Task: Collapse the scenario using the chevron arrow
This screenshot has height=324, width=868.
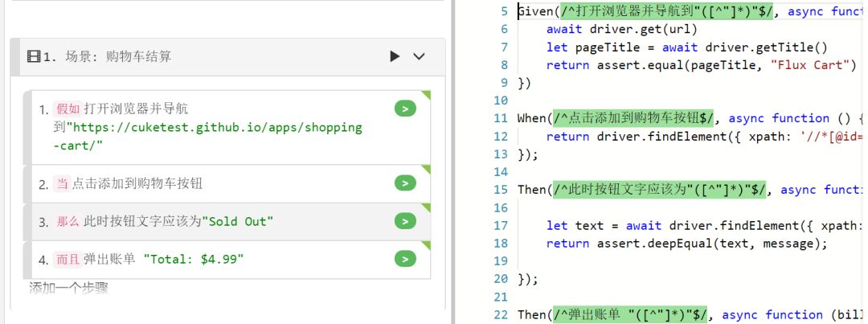Action: coord(419,56)
